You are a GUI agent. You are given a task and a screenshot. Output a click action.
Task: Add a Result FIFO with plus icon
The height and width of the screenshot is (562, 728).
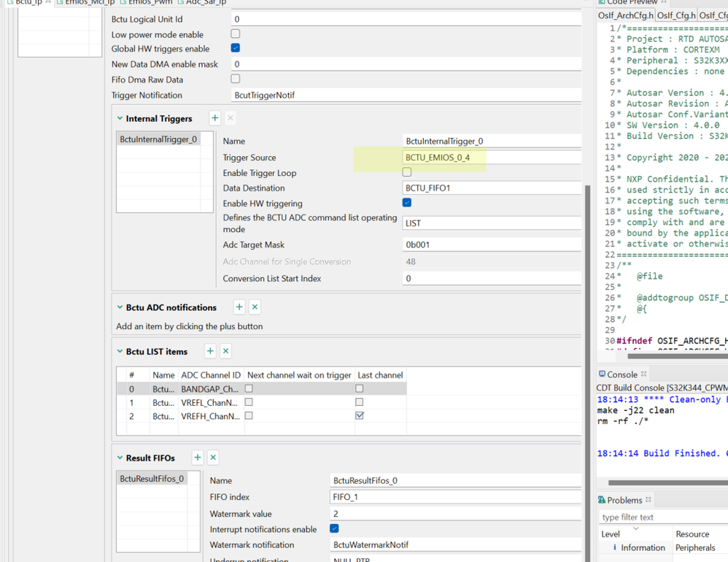(x=198, y=458)
